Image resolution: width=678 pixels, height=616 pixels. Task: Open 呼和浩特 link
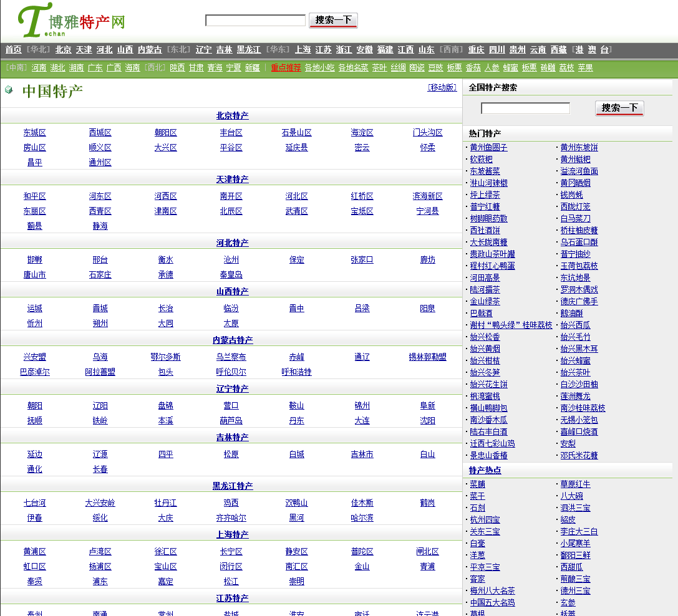click(297, 372)
